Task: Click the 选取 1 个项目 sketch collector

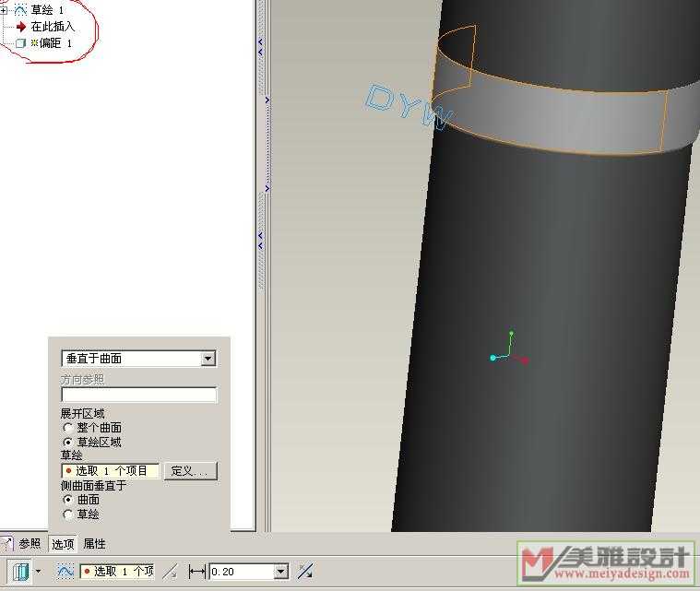Action: pos(111,471)
